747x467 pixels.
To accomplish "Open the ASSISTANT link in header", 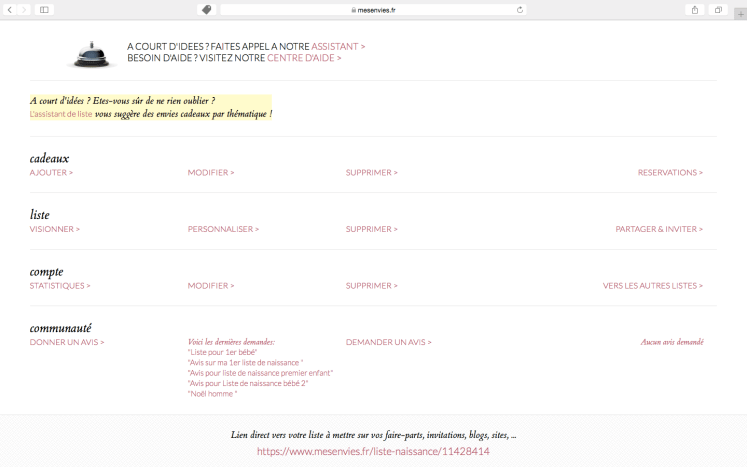I will point(338,46).
